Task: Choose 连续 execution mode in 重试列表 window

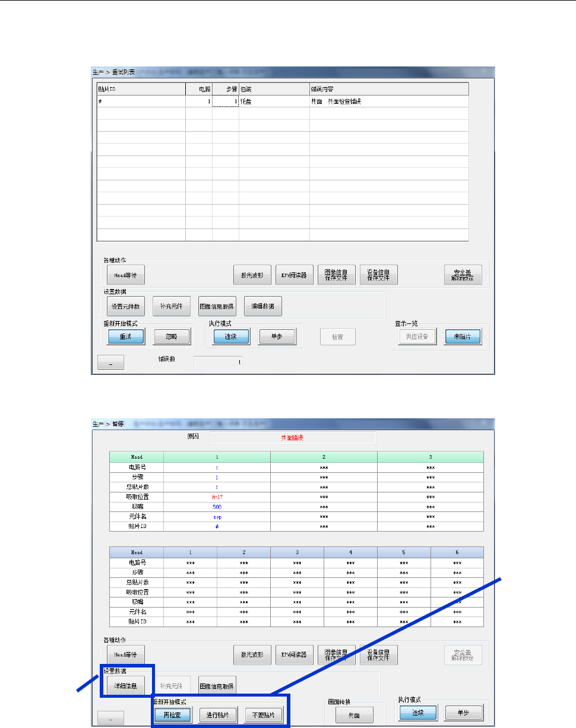Action: [231, 336]
